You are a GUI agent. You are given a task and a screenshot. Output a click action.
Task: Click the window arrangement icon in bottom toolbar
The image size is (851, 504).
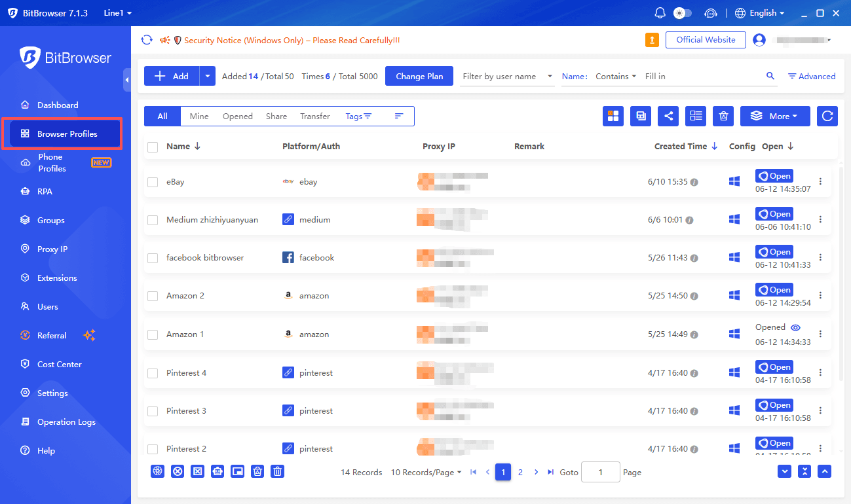pos(237,471)
